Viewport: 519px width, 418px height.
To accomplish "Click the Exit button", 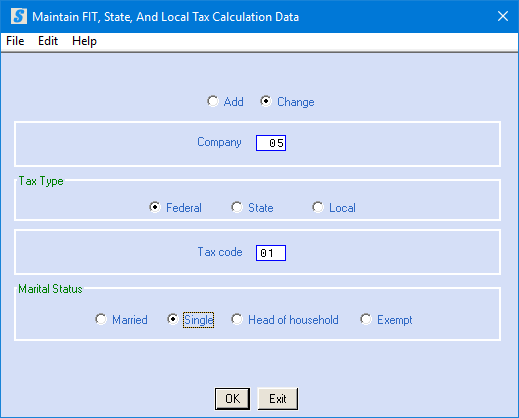I will pos(278,399).
